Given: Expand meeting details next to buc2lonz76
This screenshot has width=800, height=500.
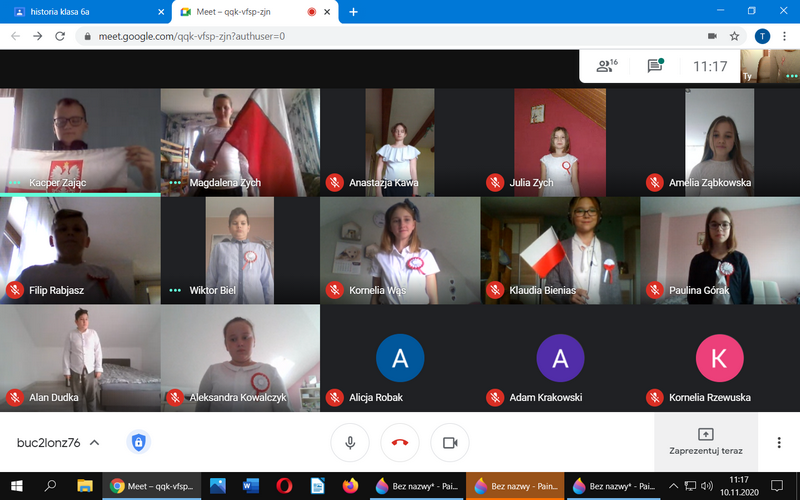Looking at the screenshot, I should (x=95, y=442).
